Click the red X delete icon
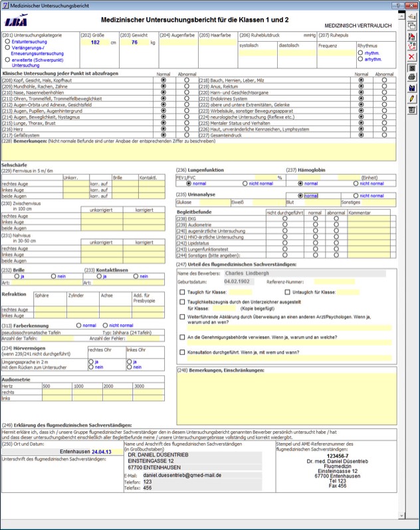 (411, 56)
